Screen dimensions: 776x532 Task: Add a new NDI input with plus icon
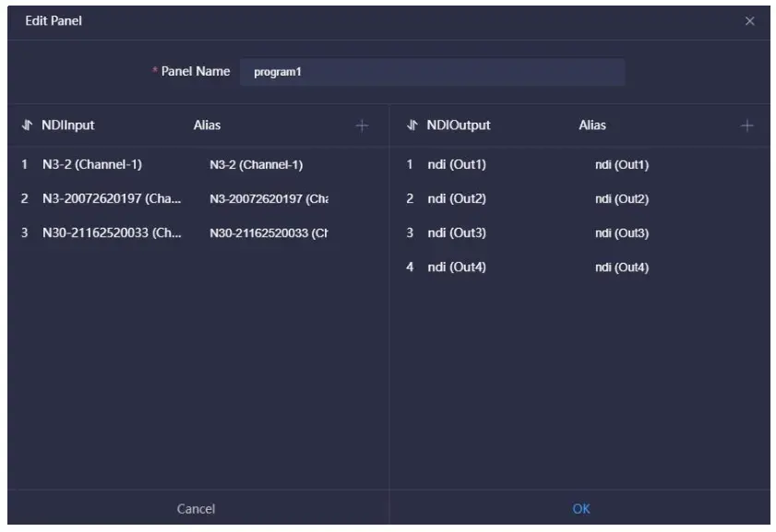[362, 125]
